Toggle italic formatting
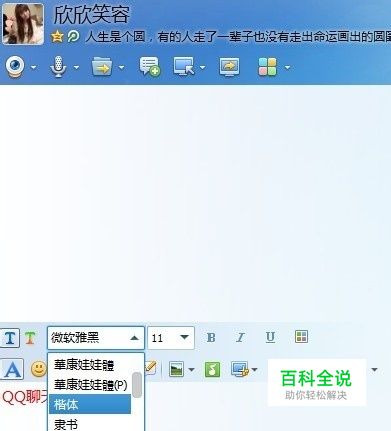 [240, 338]
